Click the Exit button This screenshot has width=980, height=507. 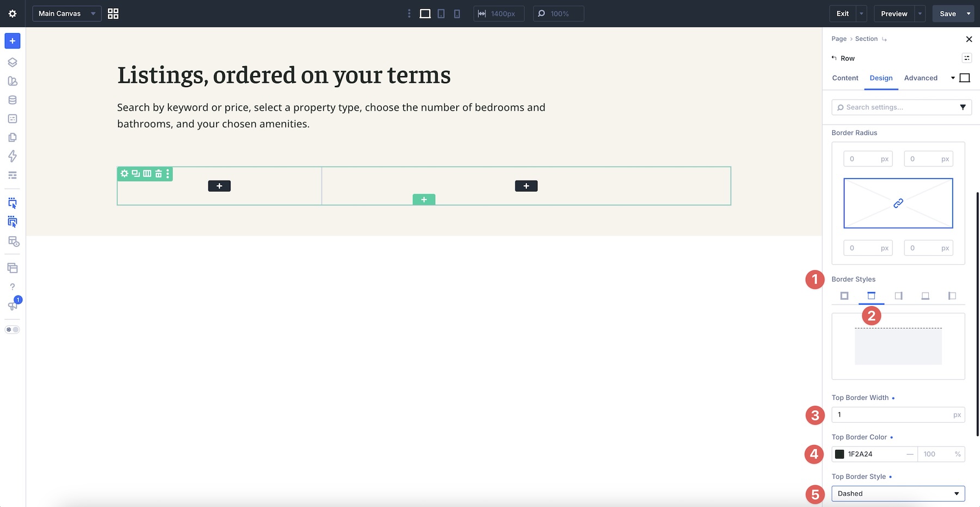[842, 14]
